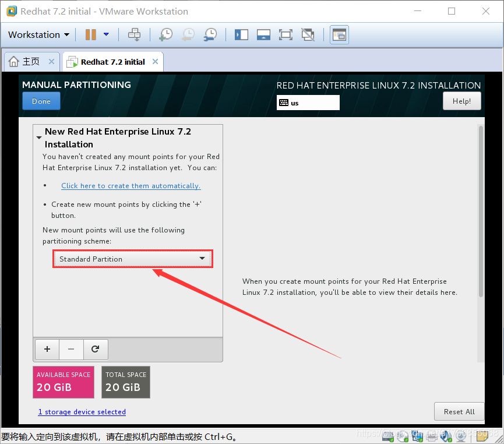Click the installer vertical scrollbar
This screenshot has width=504, height=444.
tap(481, 211)
